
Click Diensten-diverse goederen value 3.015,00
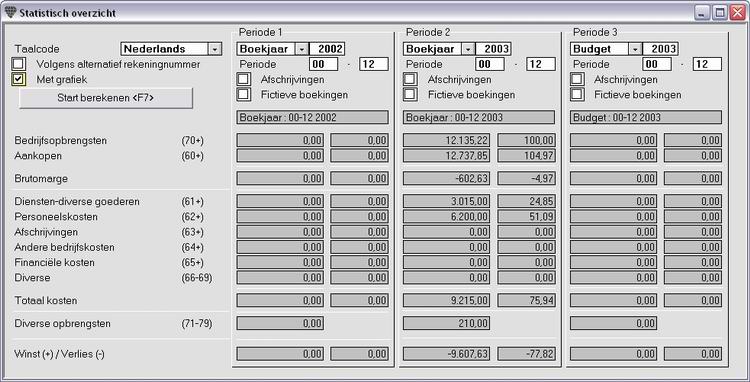[x=446, y=202]
